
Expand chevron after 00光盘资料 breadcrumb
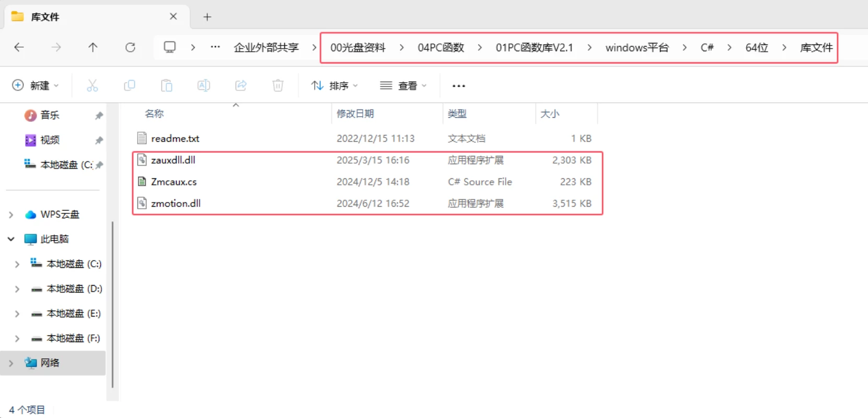point(401,48)
